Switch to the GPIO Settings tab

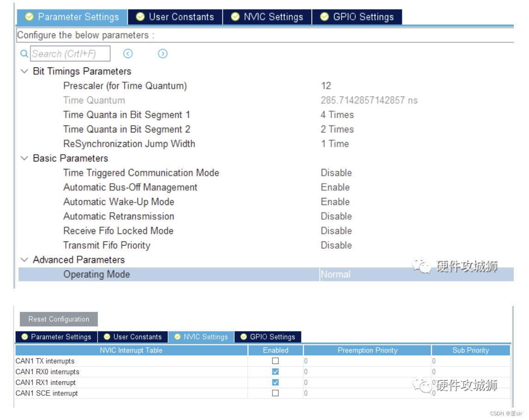363,17
